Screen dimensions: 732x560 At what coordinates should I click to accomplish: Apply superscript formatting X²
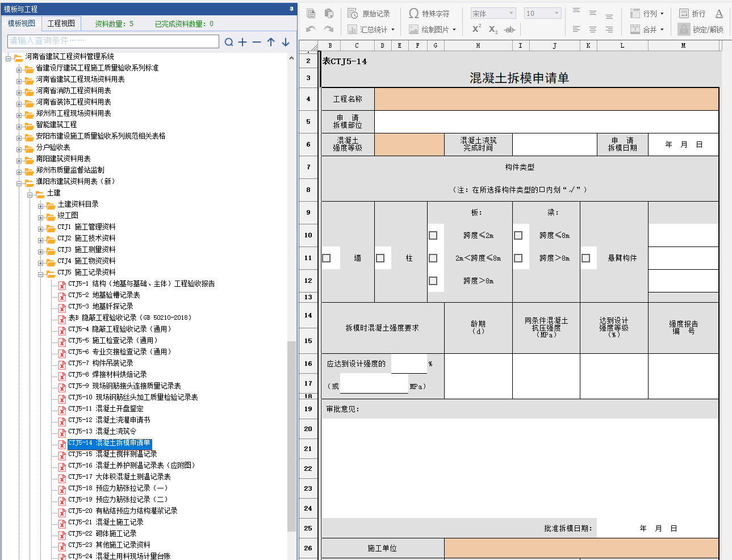476,29
